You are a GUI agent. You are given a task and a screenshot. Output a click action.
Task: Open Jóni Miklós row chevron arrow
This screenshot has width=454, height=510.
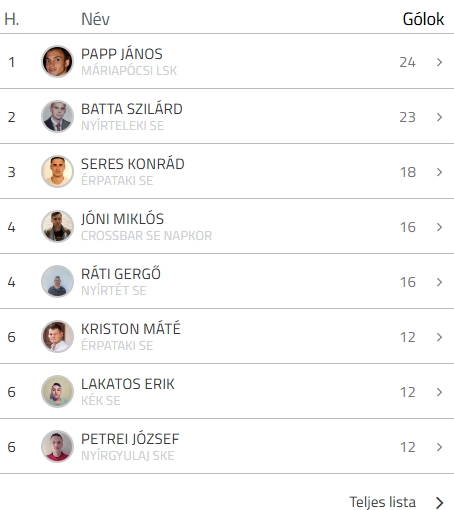(x=439, y=227)
